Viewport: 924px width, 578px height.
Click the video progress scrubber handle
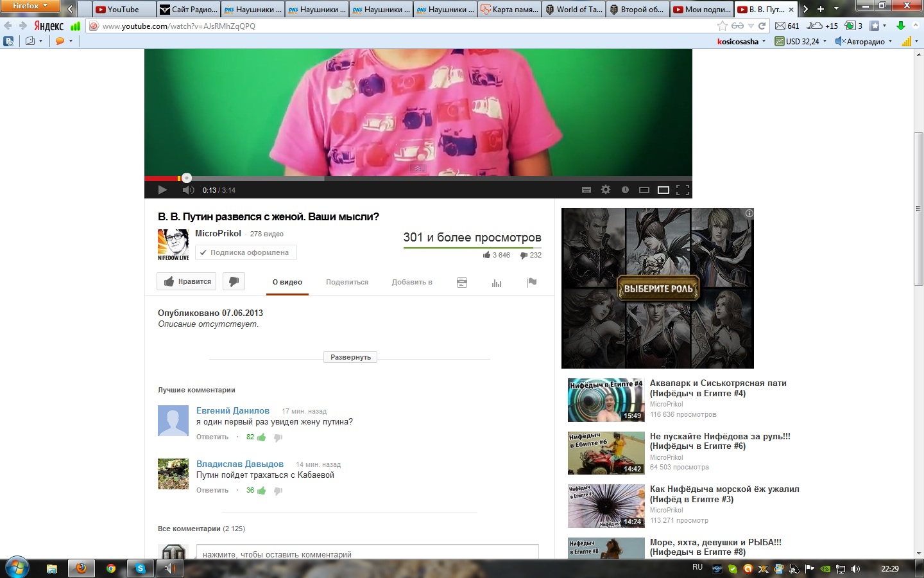pyautogui.click(x=186, y=178)
